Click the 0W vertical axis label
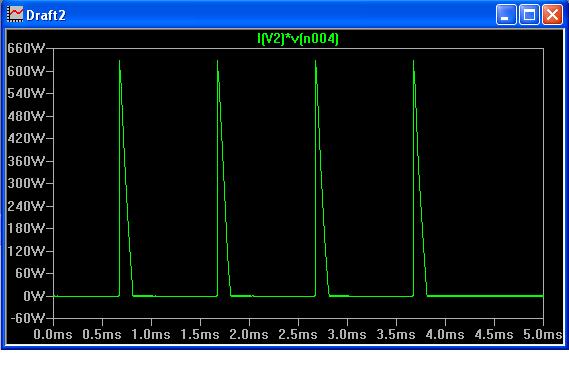The width and height of the screenshot is (569, 384). click(x=34, y=296)
